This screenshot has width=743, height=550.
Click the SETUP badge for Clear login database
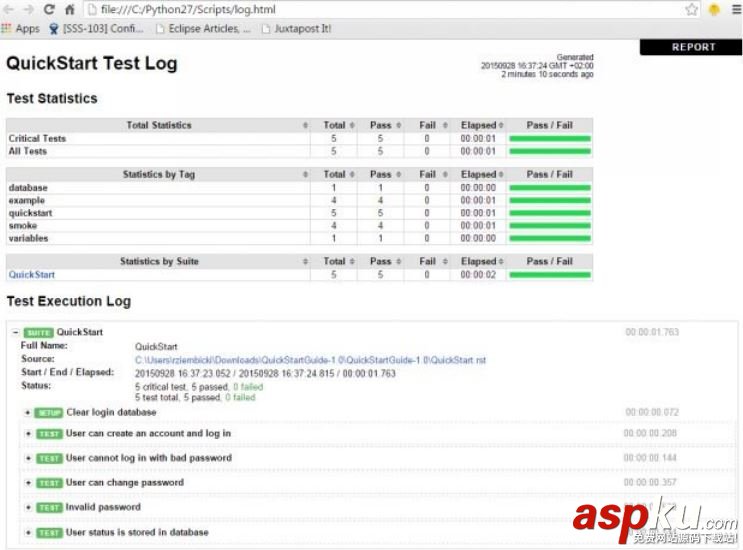[x=49, y=413]
